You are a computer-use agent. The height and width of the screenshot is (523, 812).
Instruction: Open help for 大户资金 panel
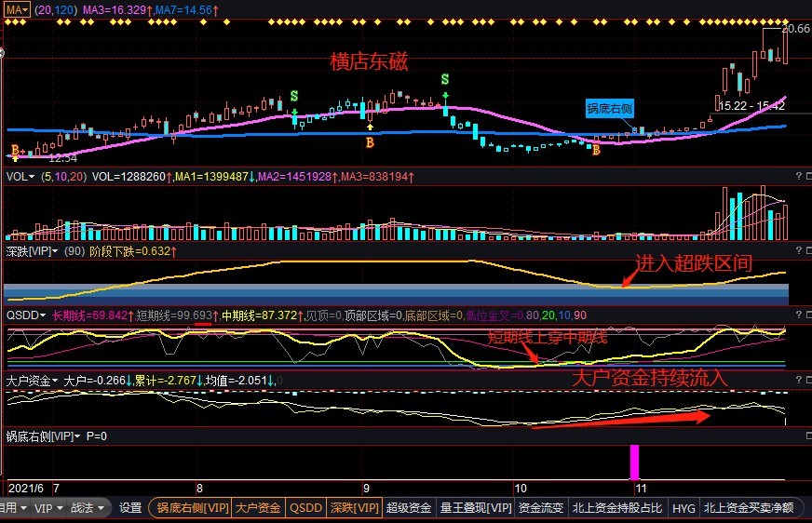point(797,380)
